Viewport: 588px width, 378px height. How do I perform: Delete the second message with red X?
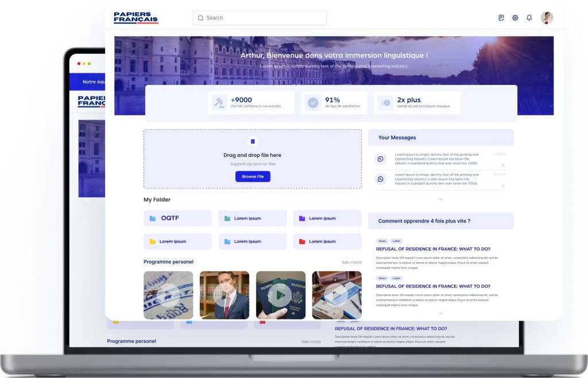pos(503,185)
